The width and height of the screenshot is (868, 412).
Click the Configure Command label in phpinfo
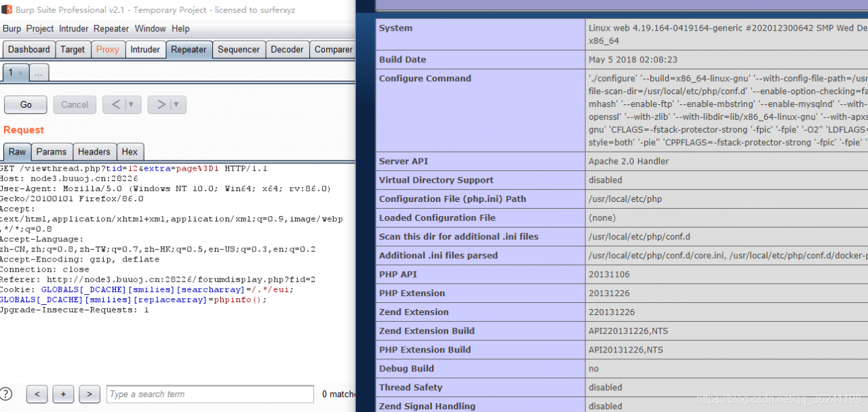(x=425, y=79)
